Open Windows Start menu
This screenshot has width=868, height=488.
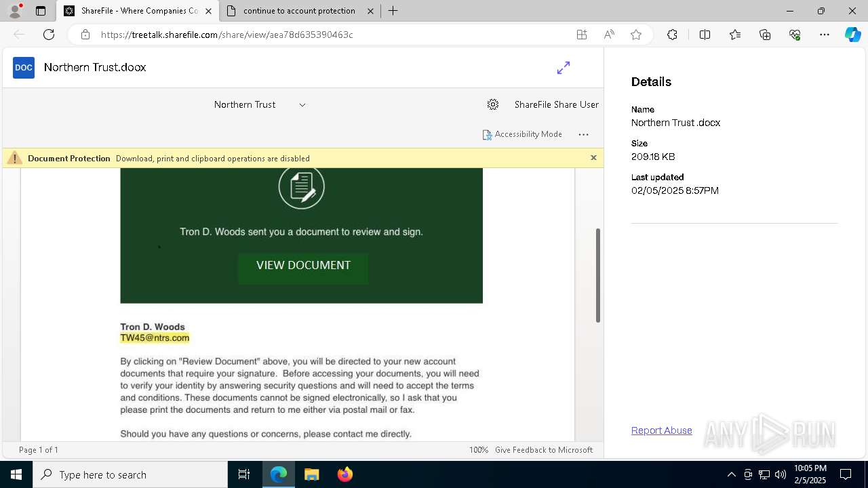click(x=16, y=474)
